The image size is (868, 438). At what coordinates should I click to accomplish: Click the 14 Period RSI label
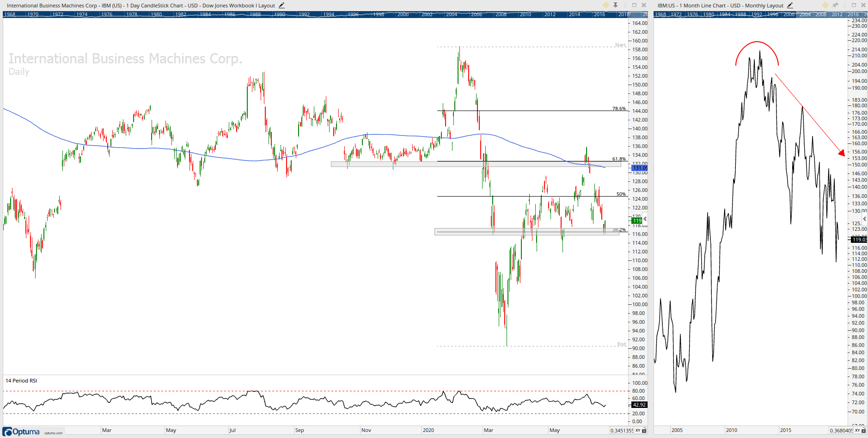click(x=21, y=381)
